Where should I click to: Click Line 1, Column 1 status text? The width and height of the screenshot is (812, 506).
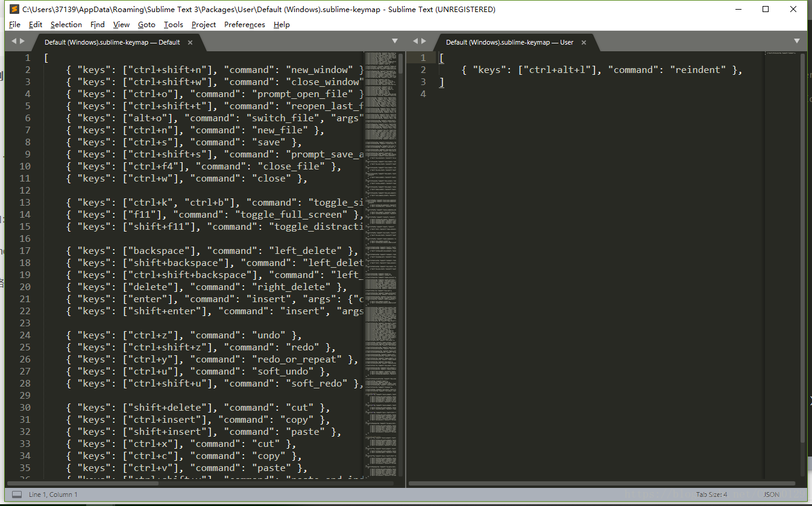point(53,495)
